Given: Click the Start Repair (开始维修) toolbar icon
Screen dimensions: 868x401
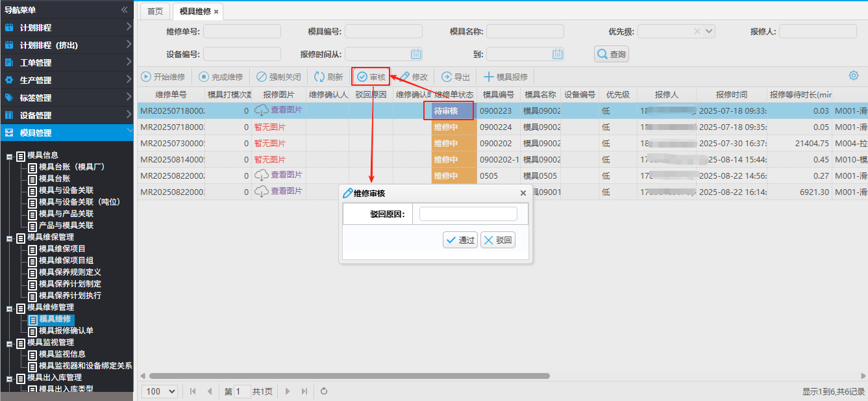Looking at the screenshot, I should coord(147,77).
